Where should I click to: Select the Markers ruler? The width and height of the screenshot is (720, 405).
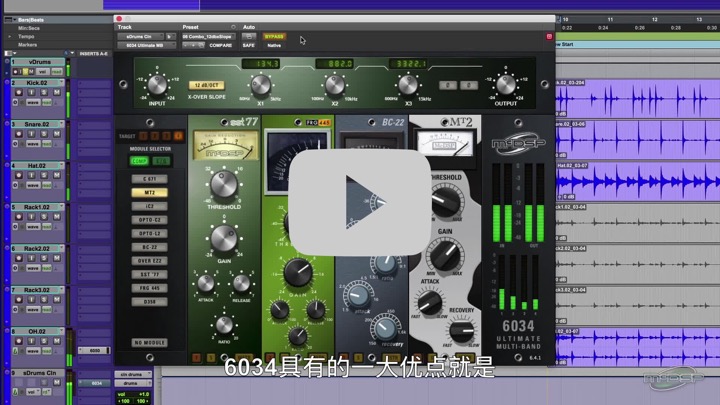coord(28,45)
